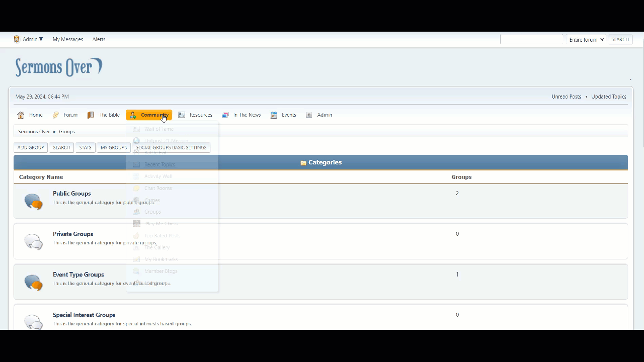The image size is (644, 362).
Task: Focus the forum search text field
Action: 531,40
